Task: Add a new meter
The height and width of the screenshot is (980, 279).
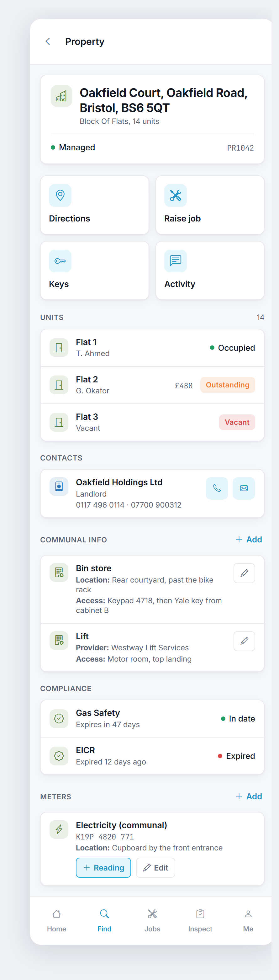Action: 249,796
